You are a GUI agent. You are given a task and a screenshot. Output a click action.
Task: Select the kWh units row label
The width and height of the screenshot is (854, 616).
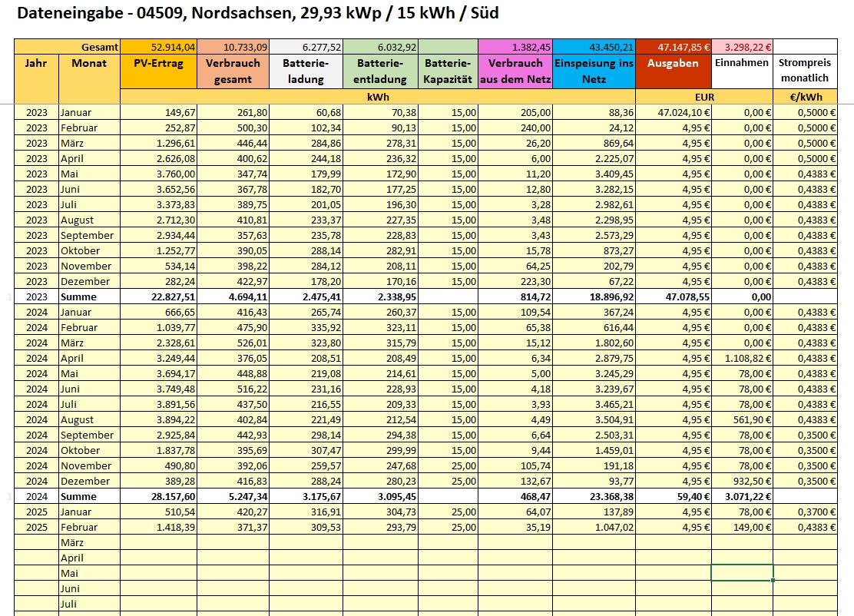(377, 97)
